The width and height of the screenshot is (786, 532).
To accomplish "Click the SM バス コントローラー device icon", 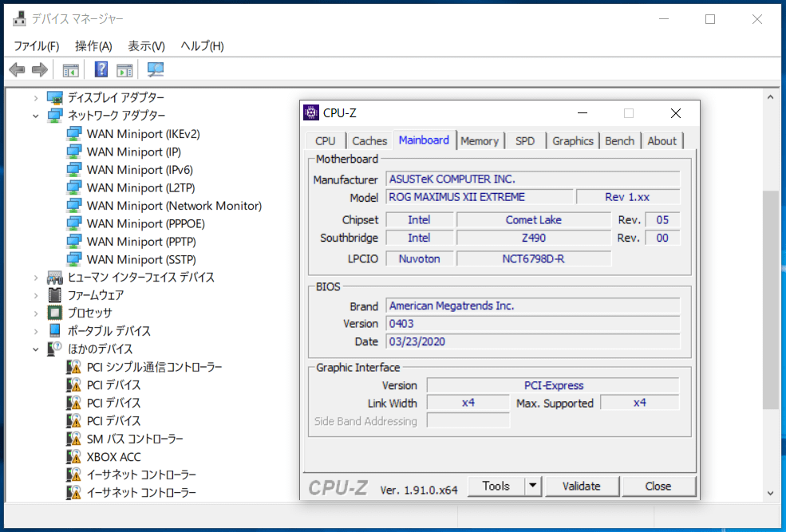I will 74,439.
